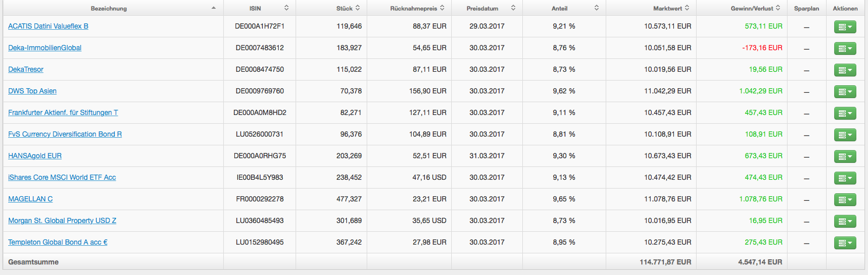This screenshot has height=275, width=868.
Task: Click action button for iShares Core MSCI World
Action: [x=845, y=178]
